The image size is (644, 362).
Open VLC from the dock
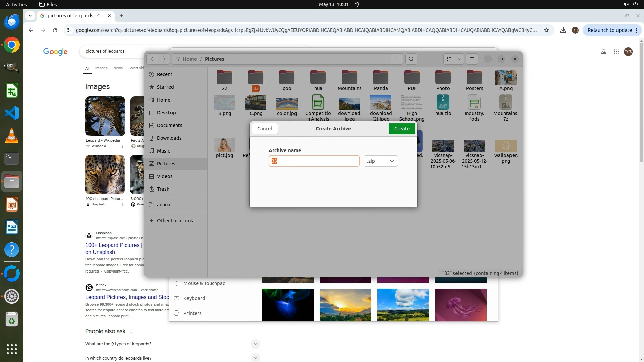[x=12, y=136]
